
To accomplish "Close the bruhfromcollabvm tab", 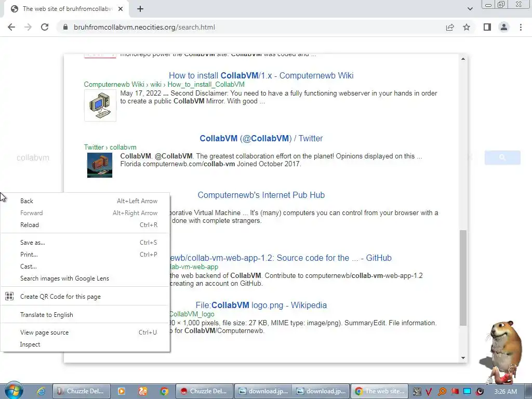I will (120, 9).
